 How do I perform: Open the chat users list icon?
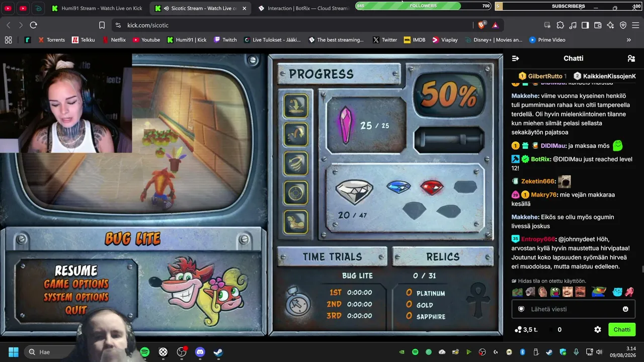[x=631, y=58]
